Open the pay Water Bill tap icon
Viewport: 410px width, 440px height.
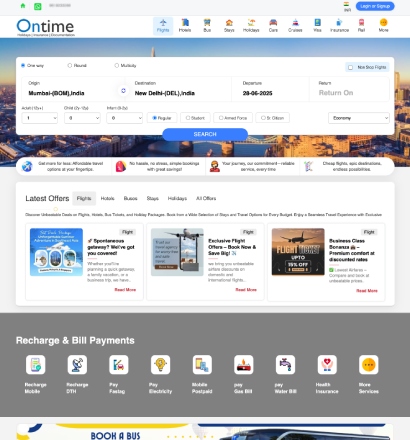click(285, 364)
